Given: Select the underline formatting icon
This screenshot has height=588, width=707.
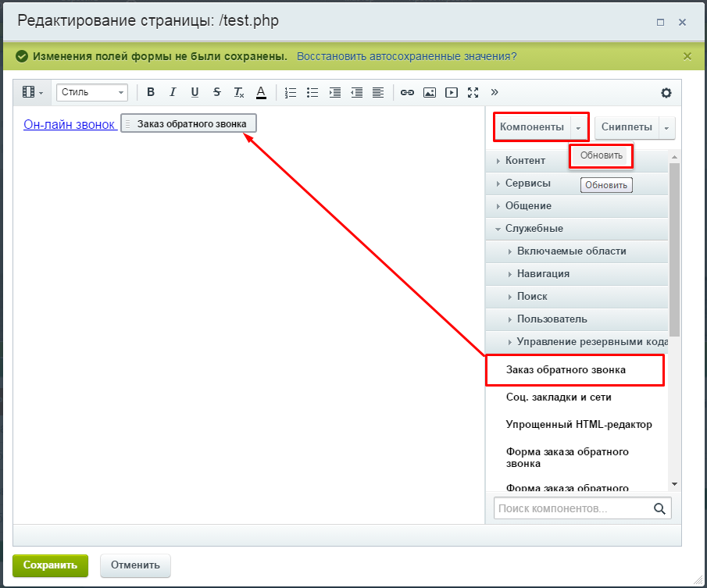Looking at the screenshot, I should tap(194, 92).
